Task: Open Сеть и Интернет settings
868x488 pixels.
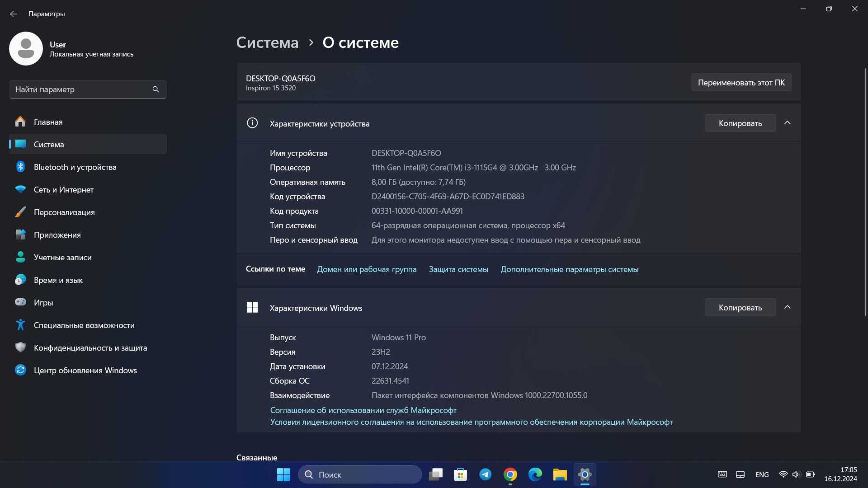Action: (88, 189)
